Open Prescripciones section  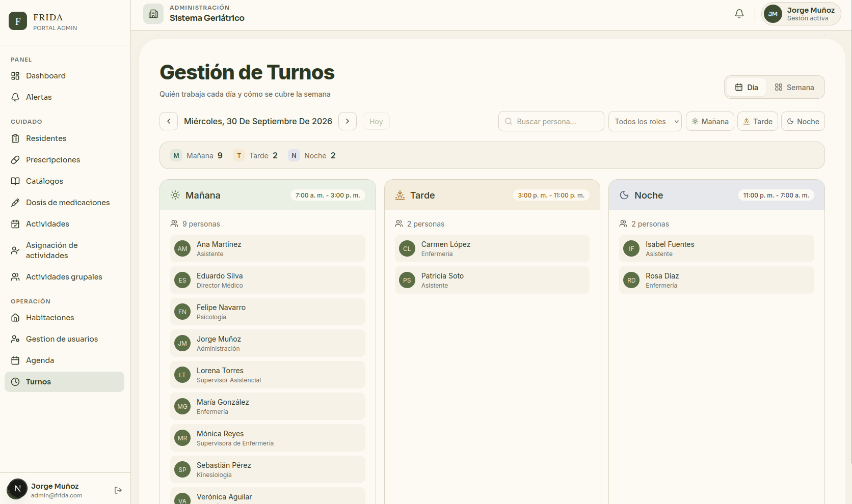click(x=64, y=160)
